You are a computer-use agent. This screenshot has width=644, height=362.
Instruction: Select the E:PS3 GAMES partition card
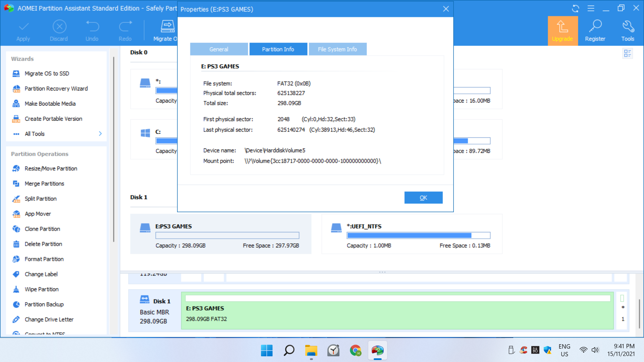click(x=221, y=234)
